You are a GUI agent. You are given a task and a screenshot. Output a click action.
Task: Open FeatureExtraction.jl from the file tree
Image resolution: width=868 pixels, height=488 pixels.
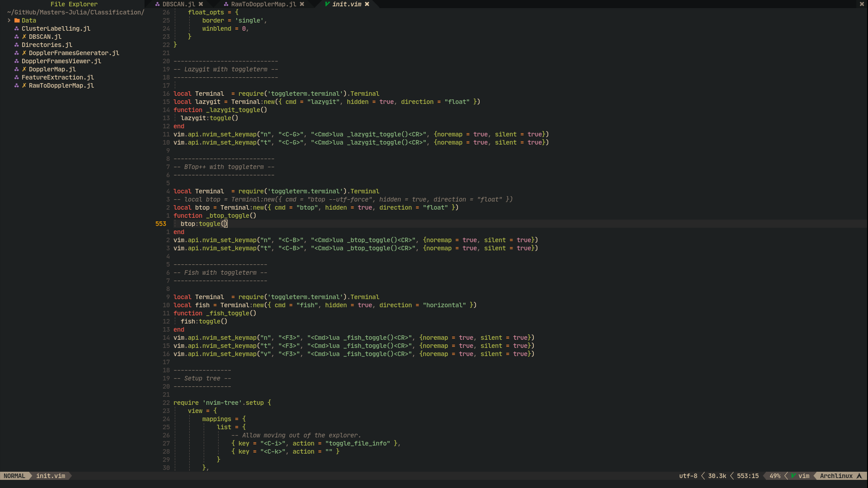click(x=58, y=77)
